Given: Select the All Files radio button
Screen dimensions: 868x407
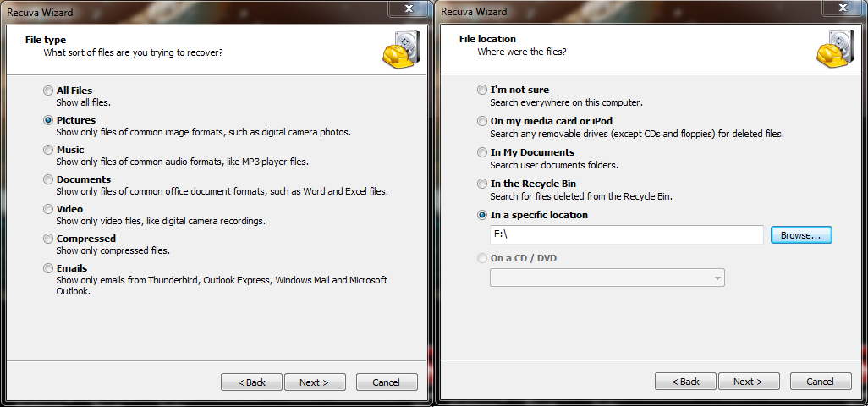Looking at the screenshot, I should point(49,91).
